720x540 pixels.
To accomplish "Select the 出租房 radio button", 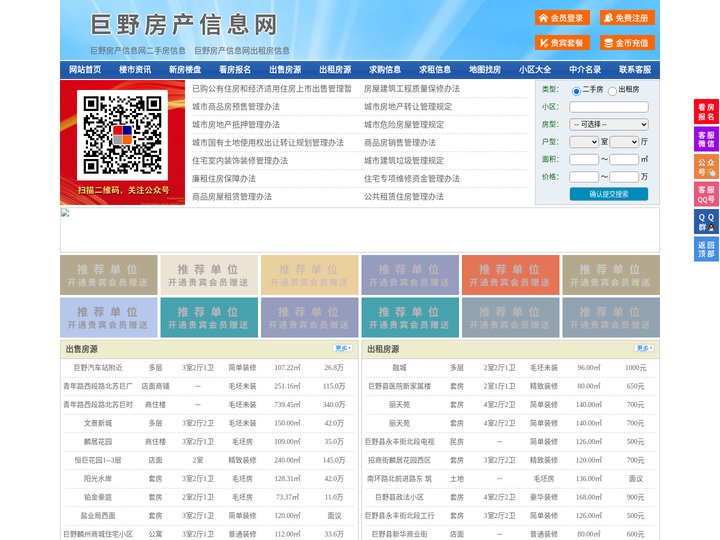I will 612,91.
